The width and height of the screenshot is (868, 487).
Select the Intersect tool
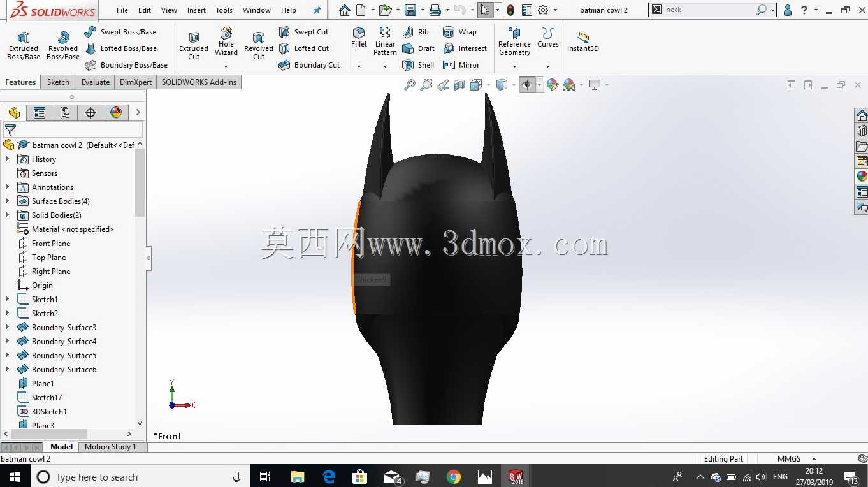465,48
